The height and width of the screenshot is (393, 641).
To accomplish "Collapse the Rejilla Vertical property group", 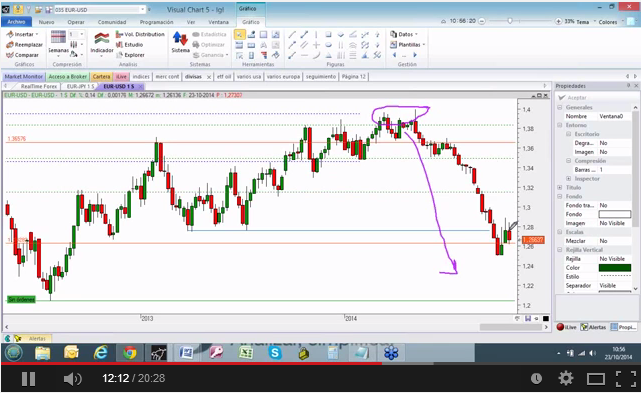I will 560,250.
